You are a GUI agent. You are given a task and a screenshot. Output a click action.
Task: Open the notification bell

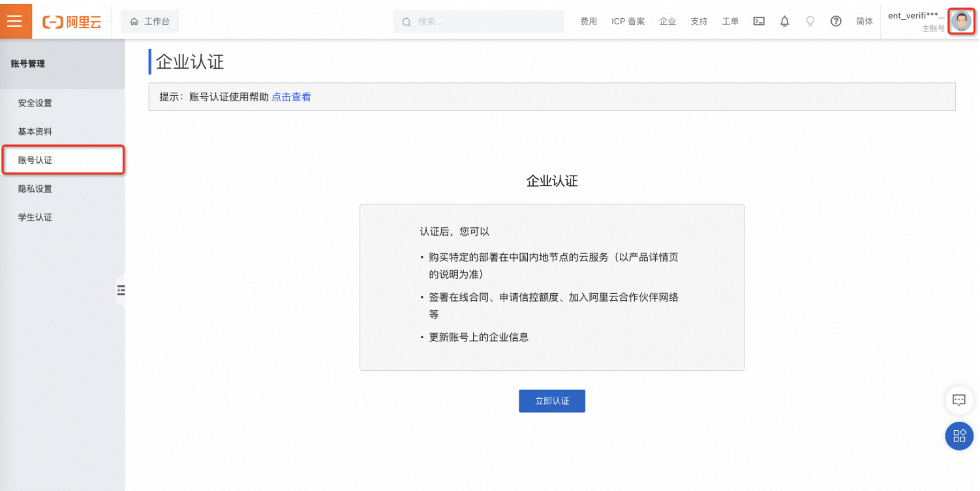coord(784,22)
